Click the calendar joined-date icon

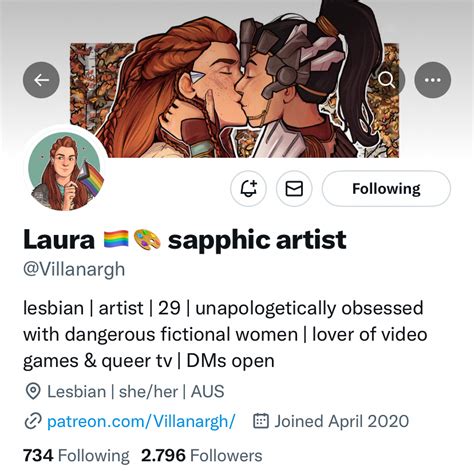point(261,421)
